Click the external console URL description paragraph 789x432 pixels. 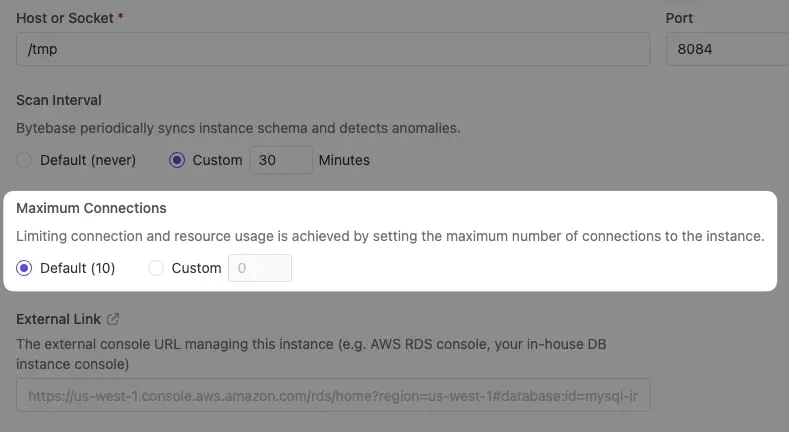pos(311,354)
